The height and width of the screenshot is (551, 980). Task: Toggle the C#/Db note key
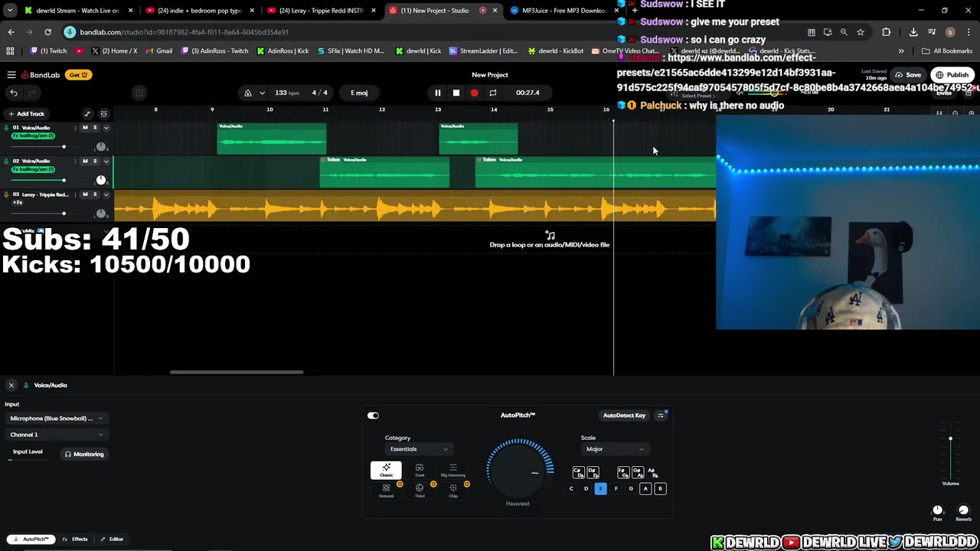pos(578,472)
